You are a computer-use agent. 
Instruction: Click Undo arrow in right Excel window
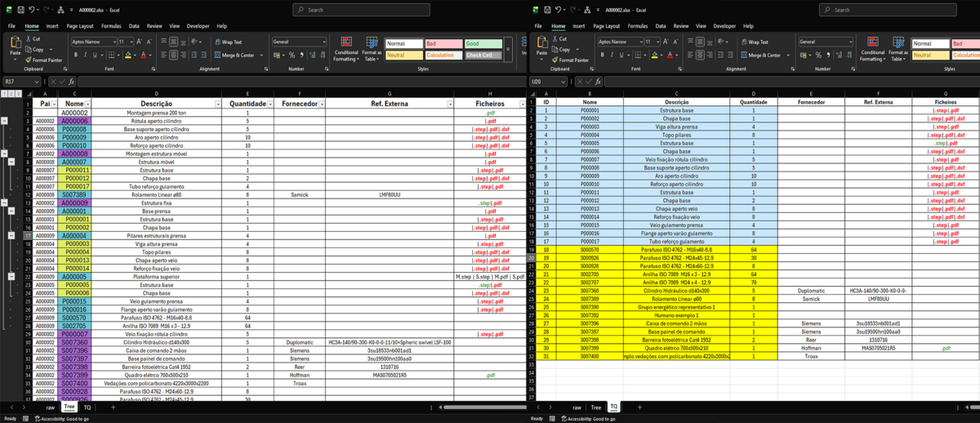559,10
